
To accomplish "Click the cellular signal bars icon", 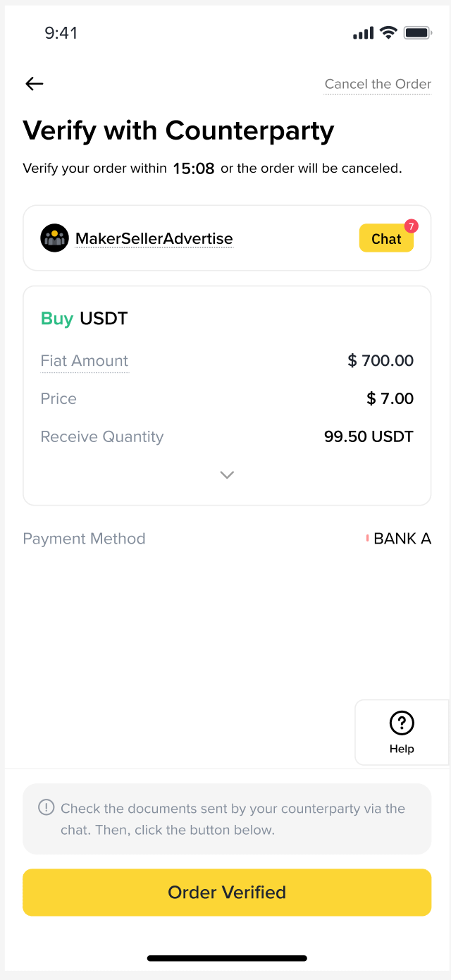I will (363, 33).
